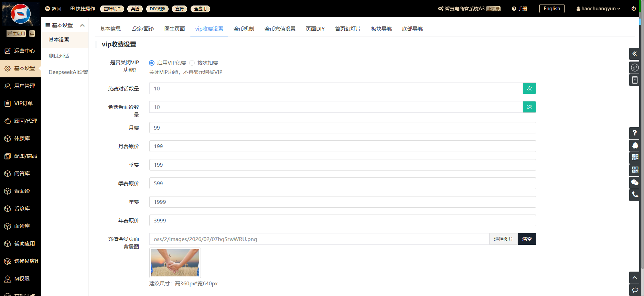Click the upper QR code icon
This screenshot has width=644, height=296.
tap(635, 157)
